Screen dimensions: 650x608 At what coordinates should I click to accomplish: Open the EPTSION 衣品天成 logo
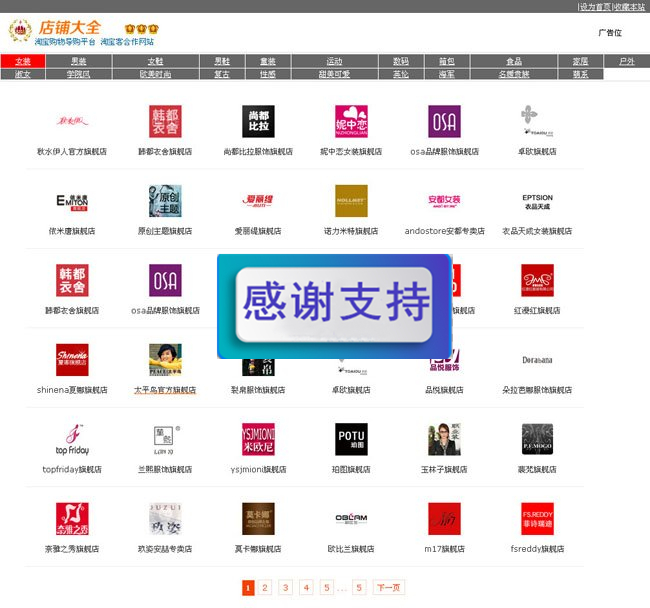click(537, 201)
